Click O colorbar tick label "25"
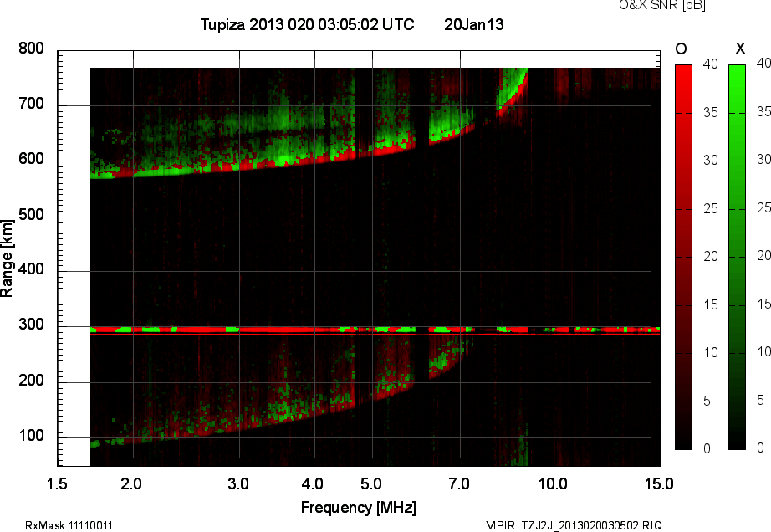This screenshot has width=771, height=532. tap(711, 209)
